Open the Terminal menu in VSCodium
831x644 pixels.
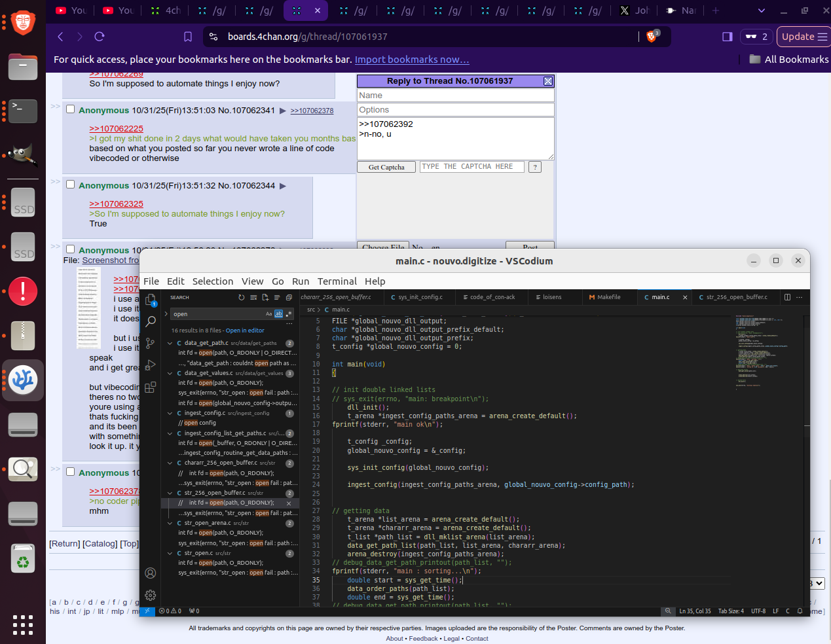click(x=337, y=281)
